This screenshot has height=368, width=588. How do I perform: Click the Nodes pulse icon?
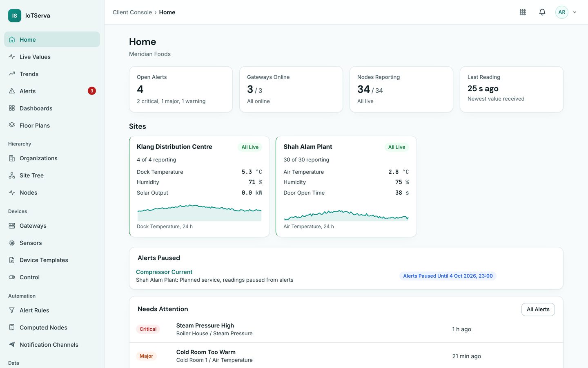pos(12,193)
